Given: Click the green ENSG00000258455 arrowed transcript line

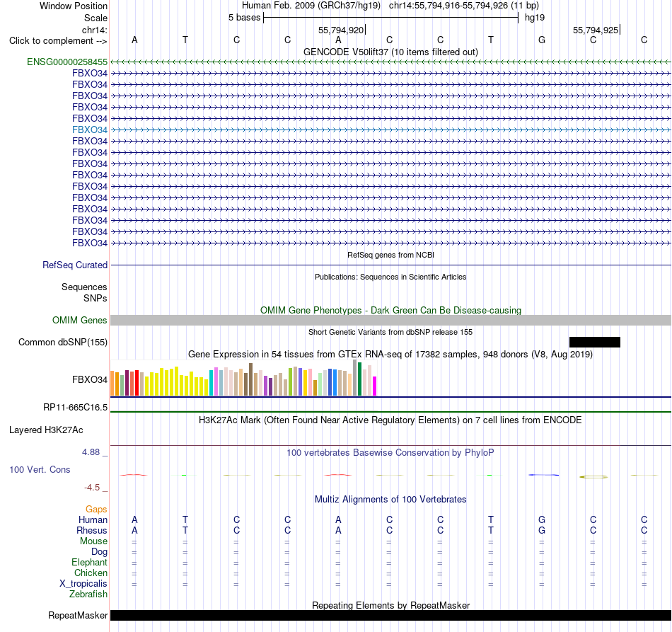Looking at the screenshot, I should point(390,62).
